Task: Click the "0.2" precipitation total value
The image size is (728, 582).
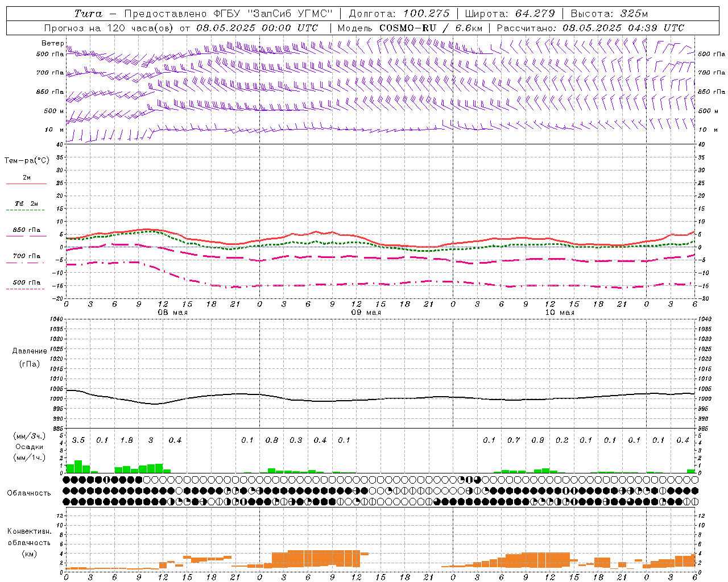Action: [x=562, y=440]
